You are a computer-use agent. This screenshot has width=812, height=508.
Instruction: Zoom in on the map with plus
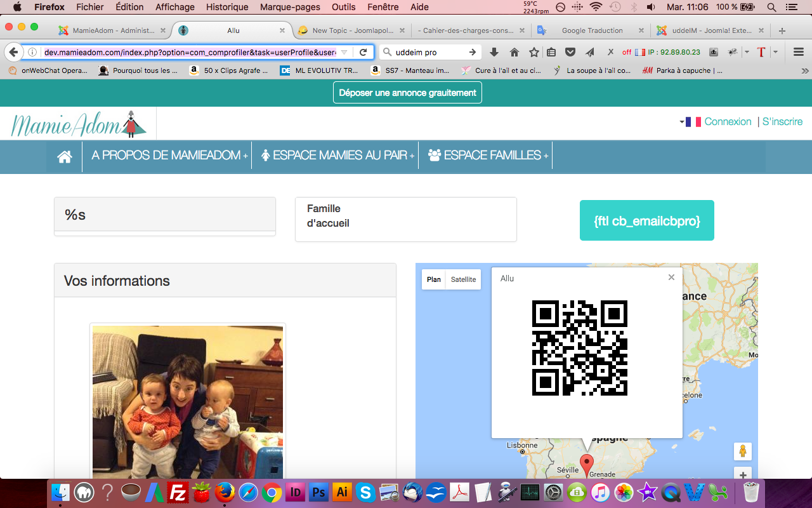pos(742,474)
